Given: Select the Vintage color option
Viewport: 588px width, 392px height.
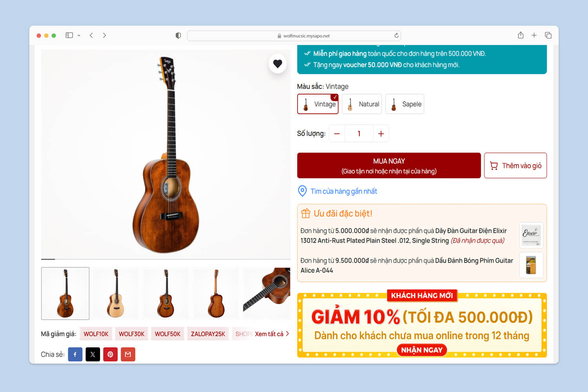Looking at the screenshot, I should point(318,104).
